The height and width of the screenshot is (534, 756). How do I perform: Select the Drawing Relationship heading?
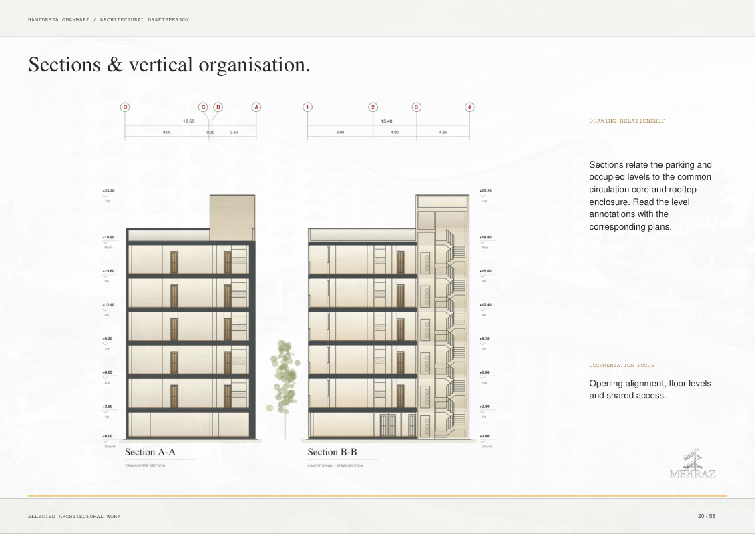(x=627, y=121)
